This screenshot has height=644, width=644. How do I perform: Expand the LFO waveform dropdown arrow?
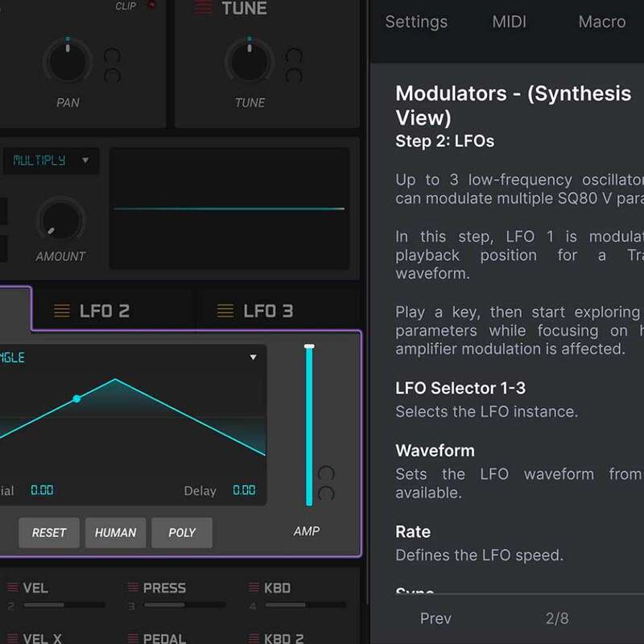point(254,357)
